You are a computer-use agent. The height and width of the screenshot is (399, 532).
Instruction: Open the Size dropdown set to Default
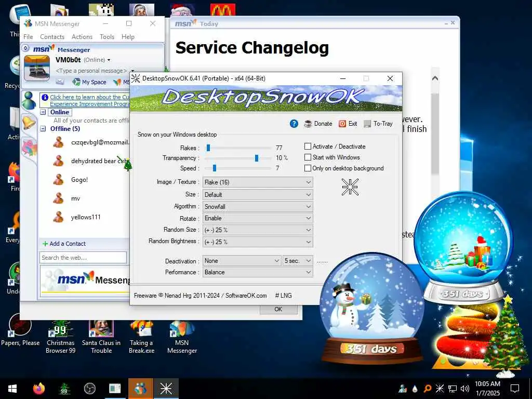coord(258,195)
